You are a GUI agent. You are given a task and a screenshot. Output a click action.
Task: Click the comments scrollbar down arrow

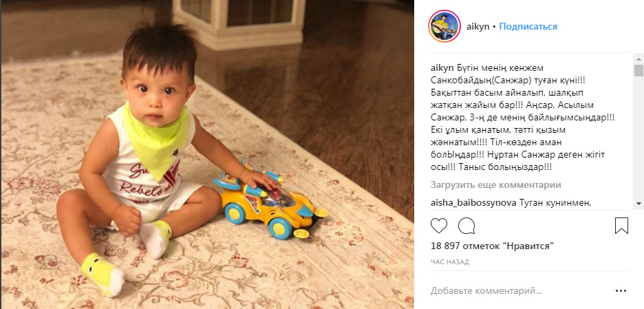(x=638, y=204)
